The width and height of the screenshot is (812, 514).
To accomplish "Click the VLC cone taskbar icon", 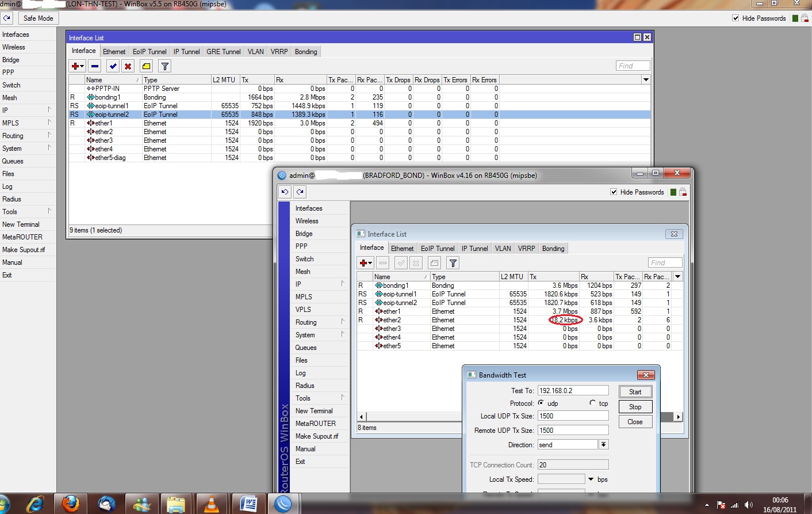I will tap(212, 504).
